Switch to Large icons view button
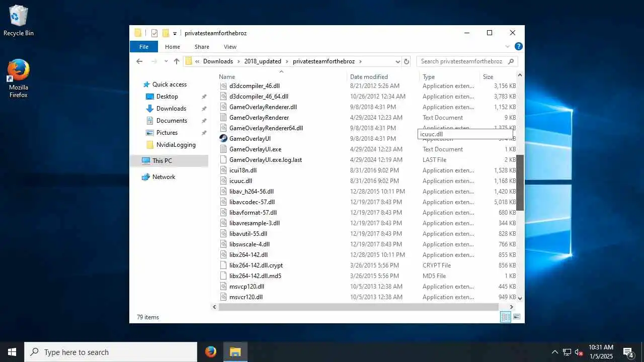The image size is (644, 362). 516,317
